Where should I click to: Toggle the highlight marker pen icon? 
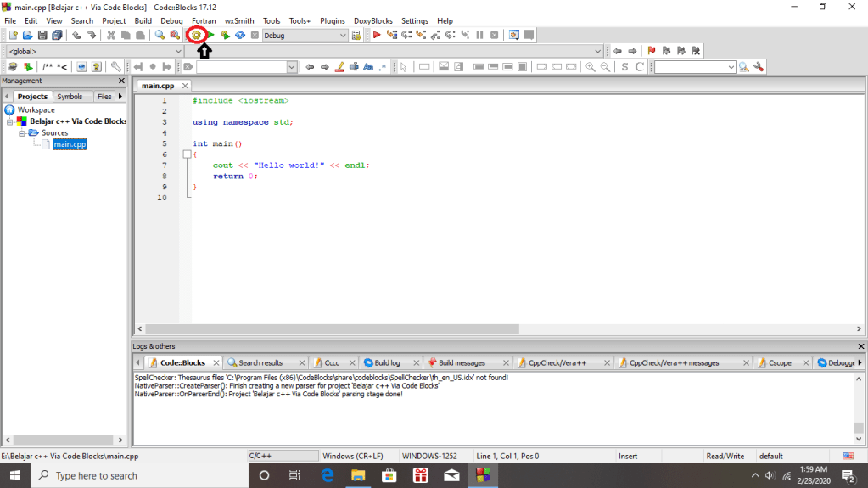coord(339,67)
